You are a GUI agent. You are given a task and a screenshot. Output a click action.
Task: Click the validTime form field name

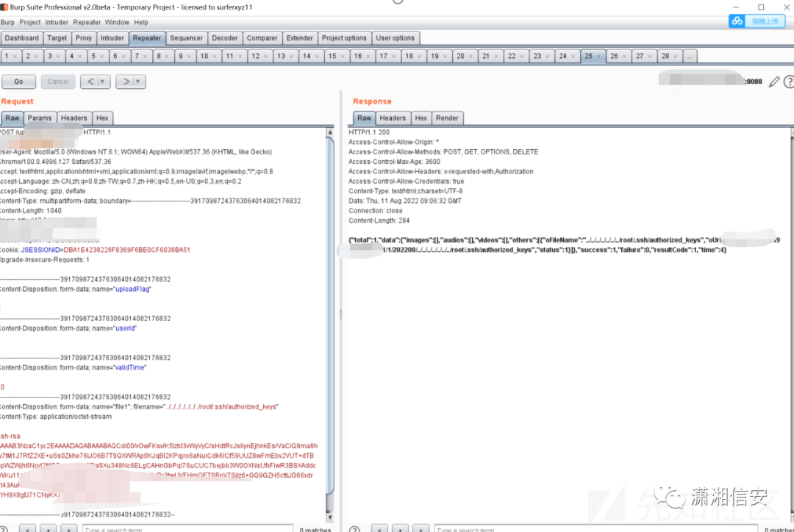click(x=129, y=368)
